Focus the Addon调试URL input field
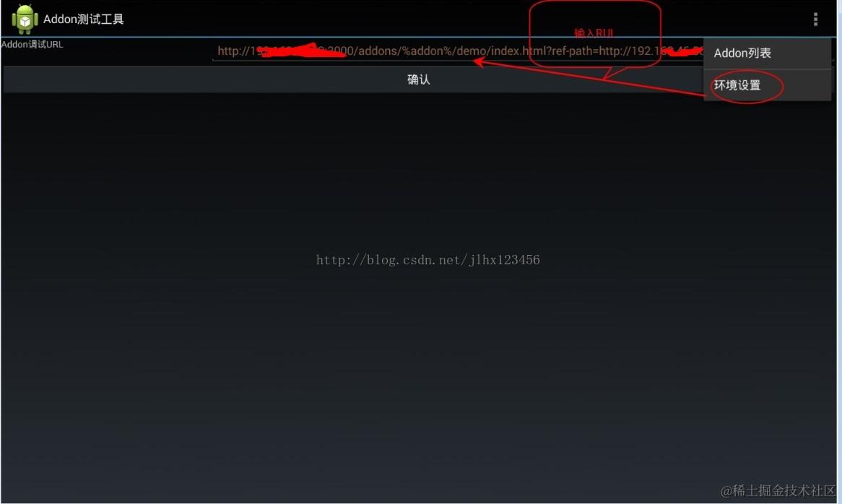The height and width of the screenshot is (504, 842). pyautogui.click(x=458, y=51)
